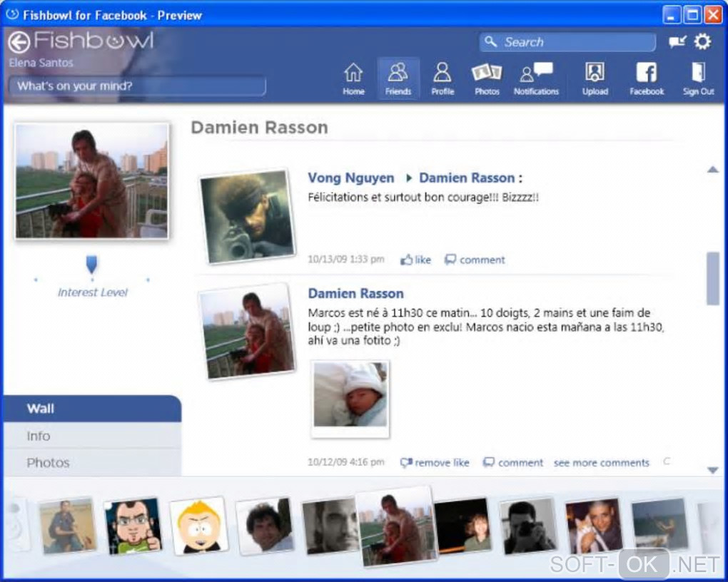Open Notifications
728x582 pixels.
click(x=536, y=79)
